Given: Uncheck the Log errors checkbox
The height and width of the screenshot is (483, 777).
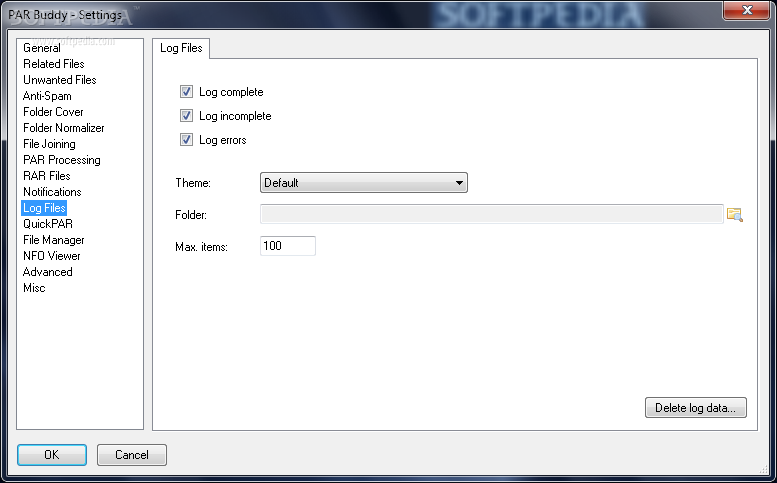Looking at the screenshot, I should 186,140.
